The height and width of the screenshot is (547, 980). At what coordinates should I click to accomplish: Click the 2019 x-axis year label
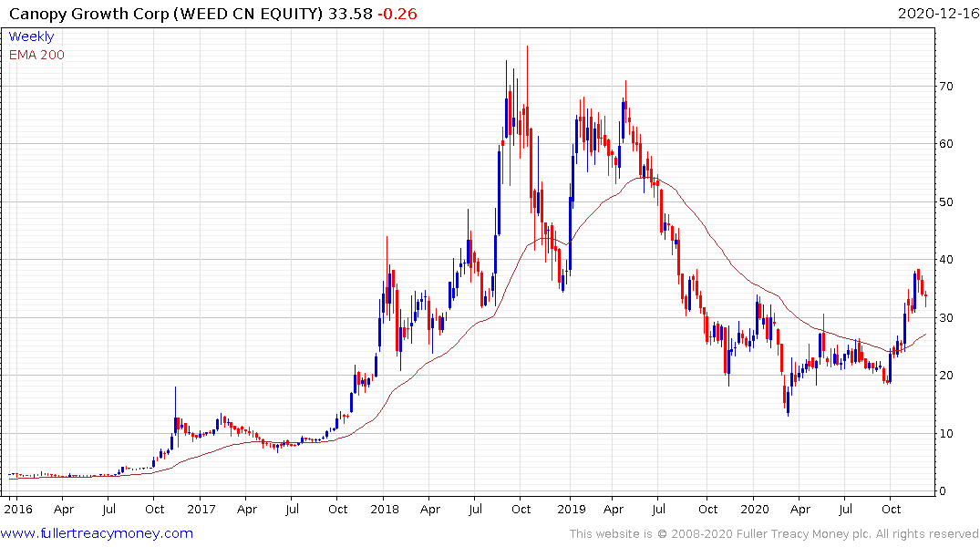pyautogui.click(x=572, y=509)
